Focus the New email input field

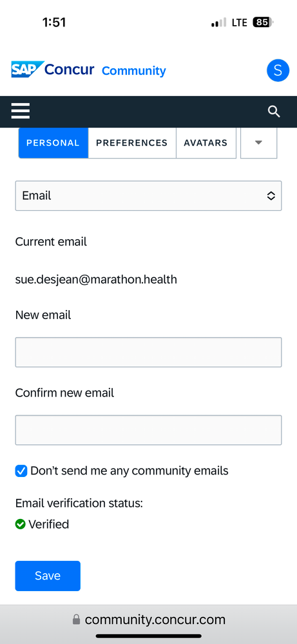(148, 352)
